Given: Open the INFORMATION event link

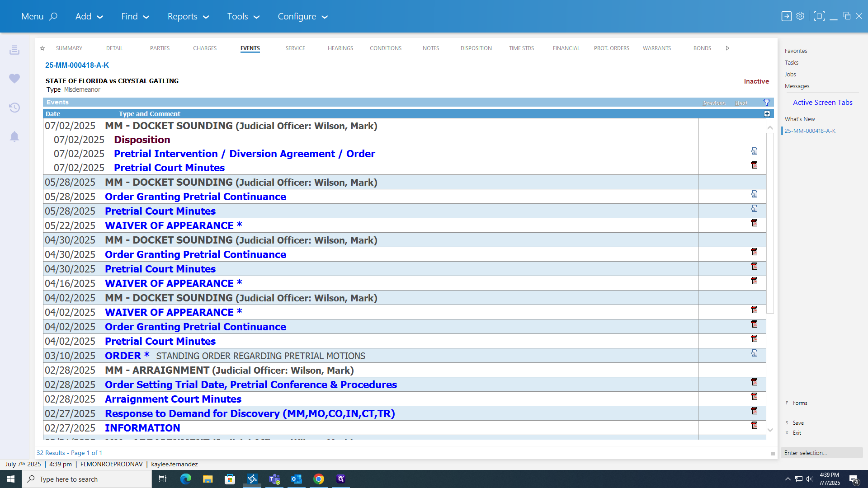Looking at the screenshot, I should coord(142,428).
